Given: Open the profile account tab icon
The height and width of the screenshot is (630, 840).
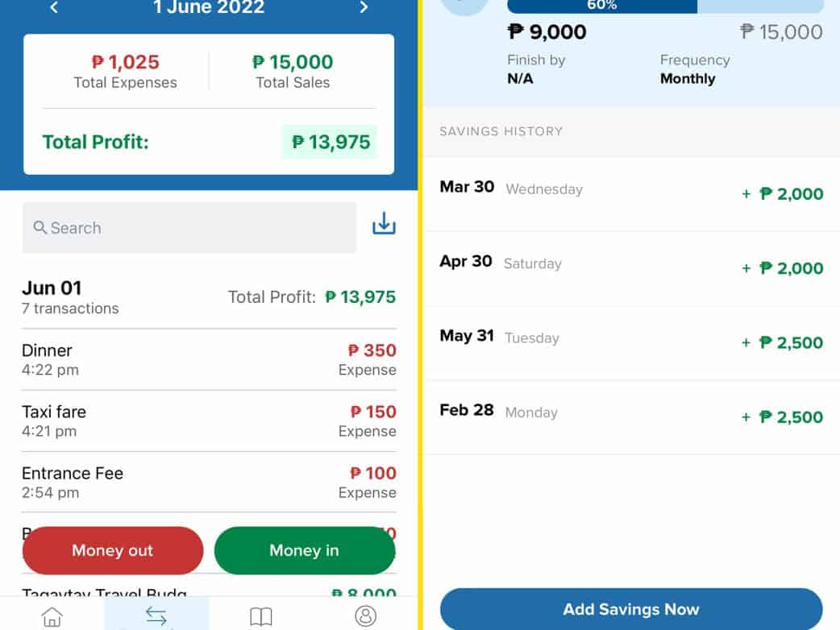Looking at the screenshot, I should click(x=365, y=616).
